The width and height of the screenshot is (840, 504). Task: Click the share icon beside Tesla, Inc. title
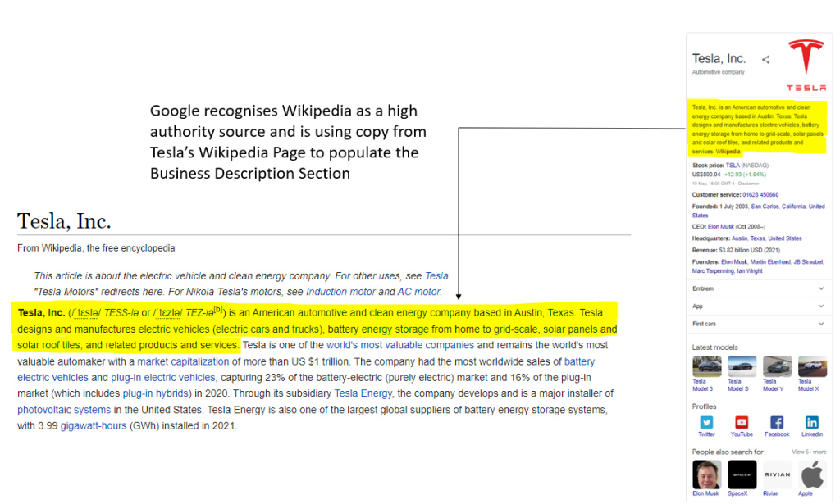click(765, 59)
